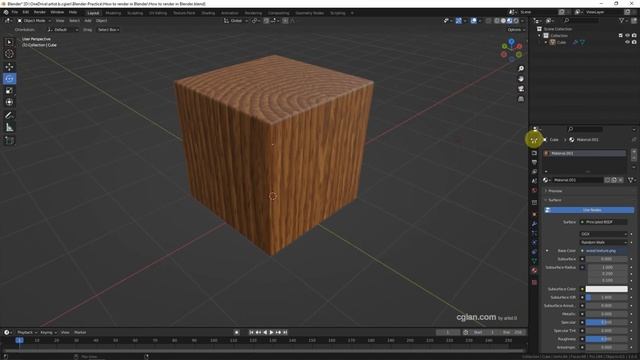The width and height of the screenshot is (640, 360).
Task: Hide the Collection in outliner via eye icon
Action: (x=627, y=36)
